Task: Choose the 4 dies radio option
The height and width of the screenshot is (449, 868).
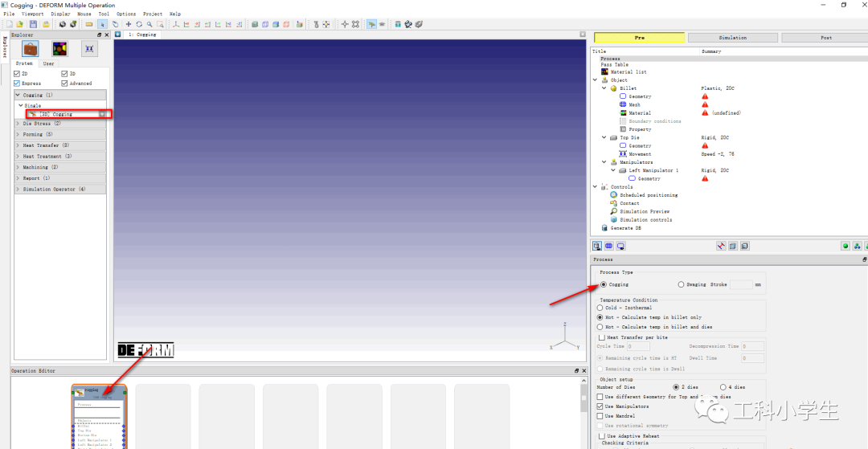Action: (x=723, y=387)
